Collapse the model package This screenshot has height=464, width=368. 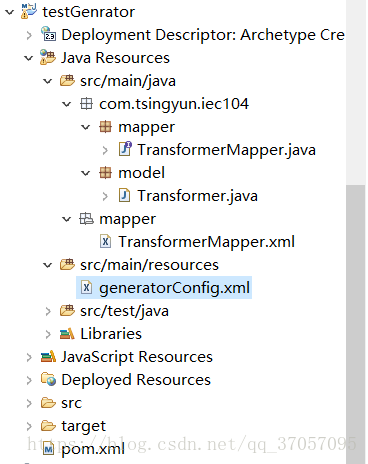(86, 173)
